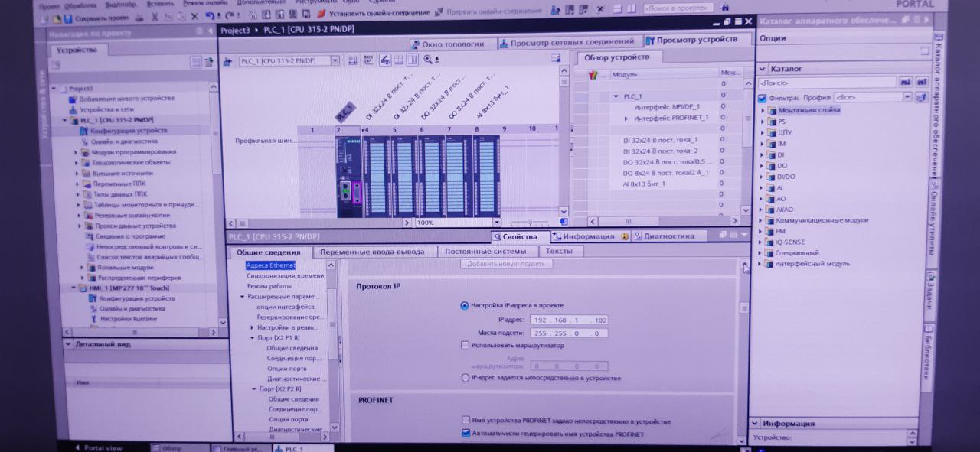Click the Устройства и сети tree icon
Image resolution: width=980 pixels, height=452 pixels.
(73, 109)
